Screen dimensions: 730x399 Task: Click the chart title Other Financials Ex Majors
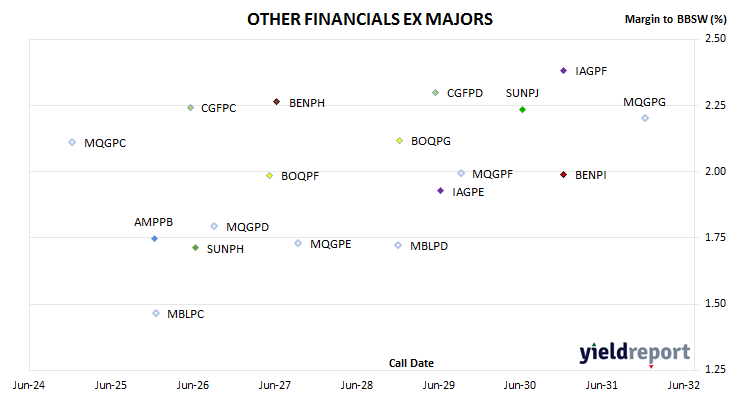click(370, 19)
